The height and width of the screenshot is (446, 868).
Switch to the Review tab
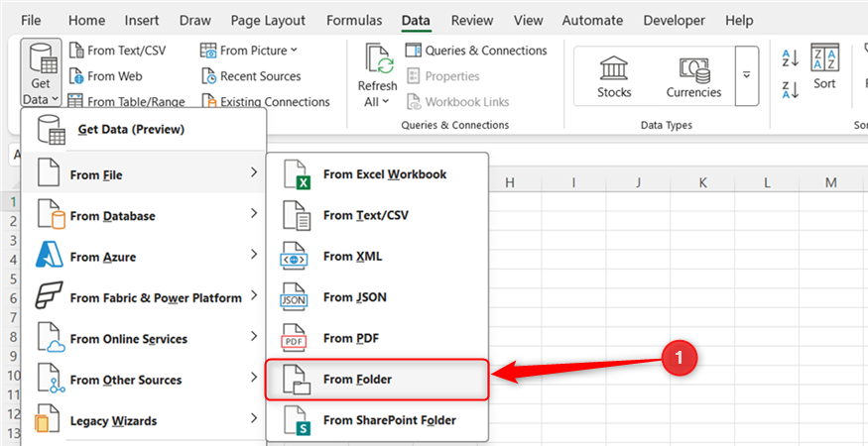click(471, 21)
